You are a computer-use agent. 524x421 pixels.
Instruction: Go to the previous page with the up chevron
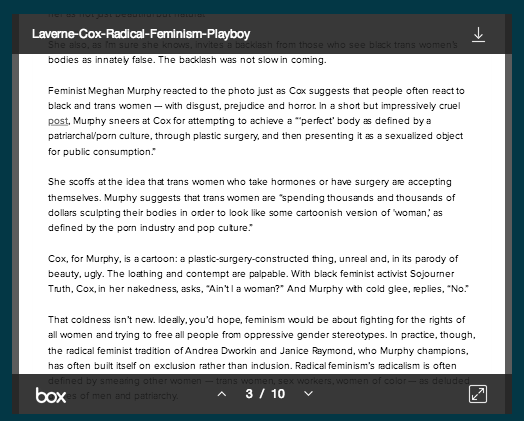[222, 394]
